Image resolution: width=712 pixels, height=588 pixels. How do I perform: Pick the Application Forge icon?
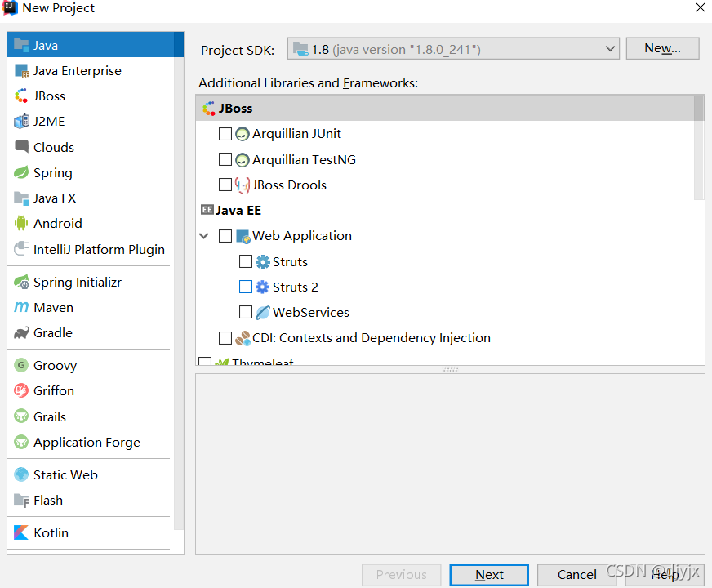[x=21, y=442]
